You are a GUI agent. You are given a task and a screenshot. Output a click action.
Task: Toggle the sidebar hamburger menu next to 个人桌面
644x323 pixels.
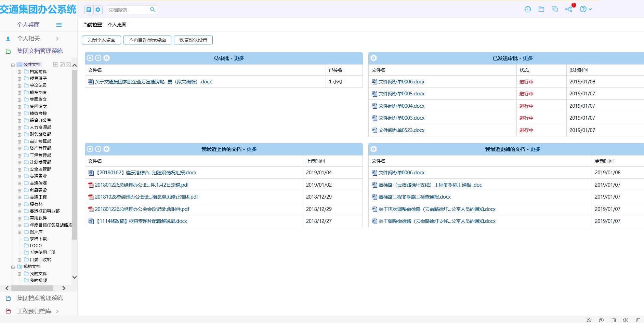pyautogui.click(x=59, y=25)
